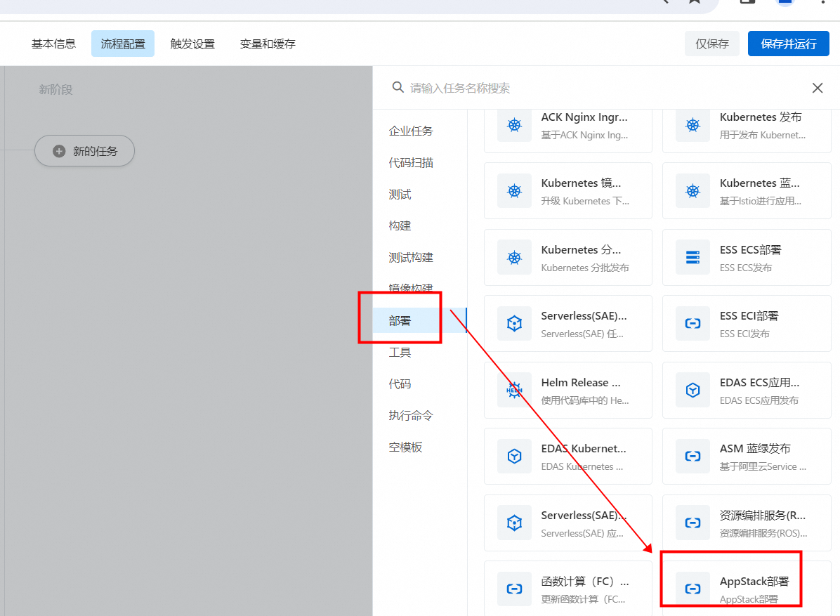This screenshot has width=840, height=616.
Task: Select the 代码 category
Action: tap(400, 384)
